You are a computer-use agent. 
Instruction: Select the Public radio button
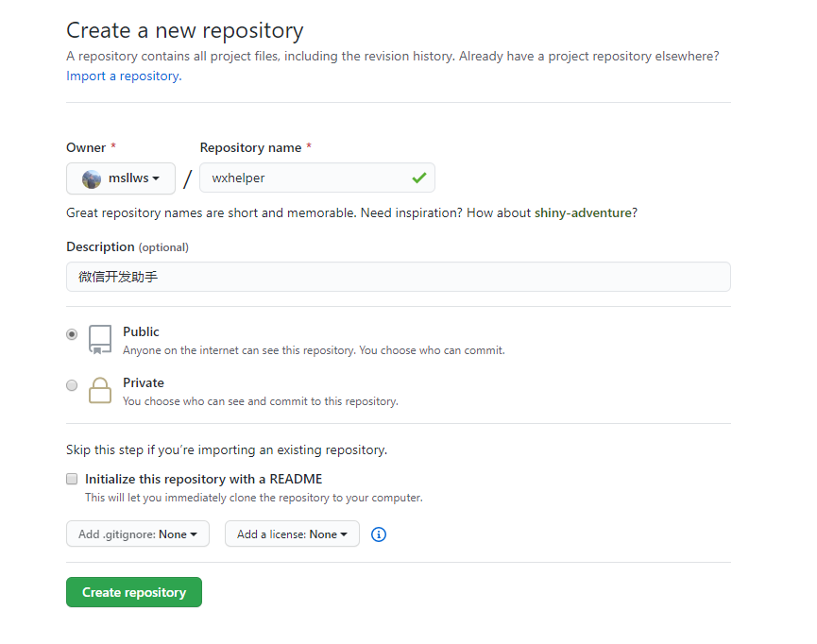point(72,334)
